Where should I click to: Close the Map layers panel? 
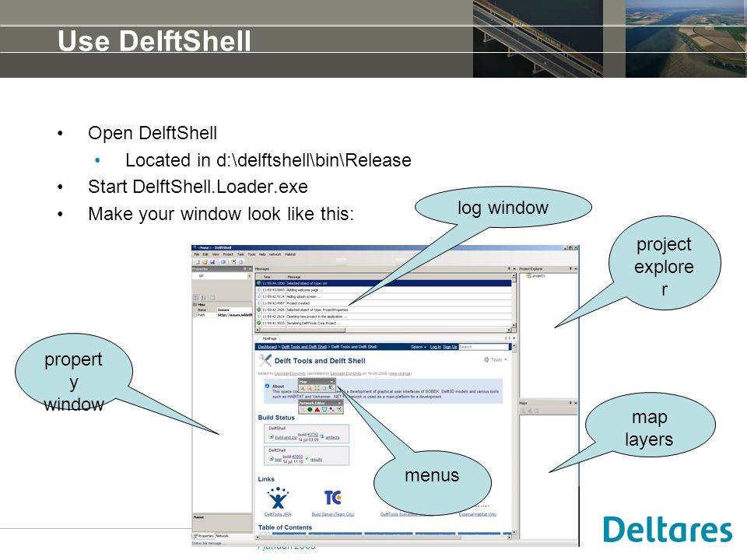[x=576, y=404]
